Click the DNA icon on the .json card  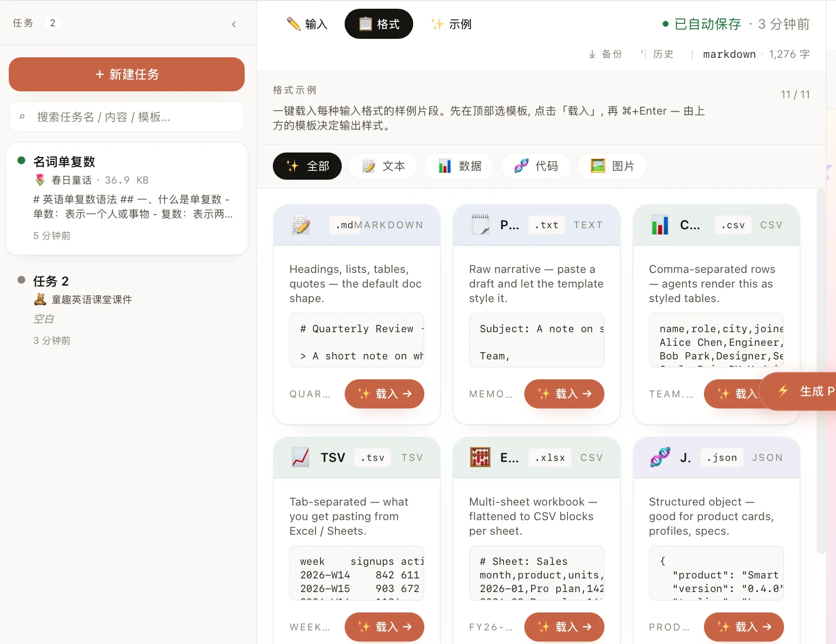tap(660, 457)
